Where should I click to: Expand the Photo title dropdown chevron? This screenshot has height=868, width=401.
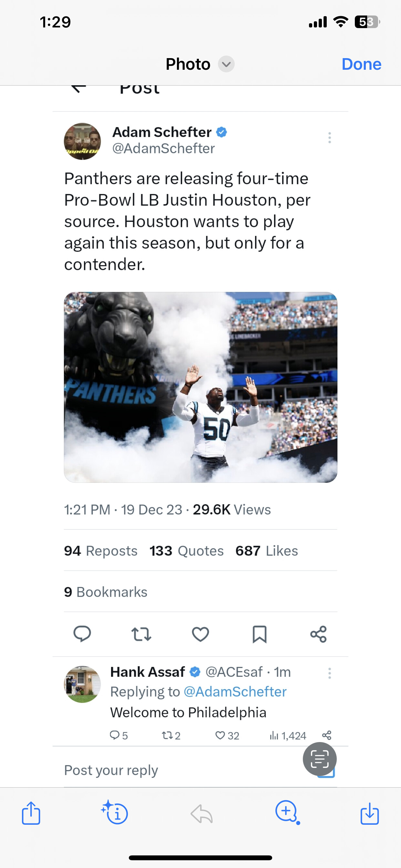(x=226, y=64)
